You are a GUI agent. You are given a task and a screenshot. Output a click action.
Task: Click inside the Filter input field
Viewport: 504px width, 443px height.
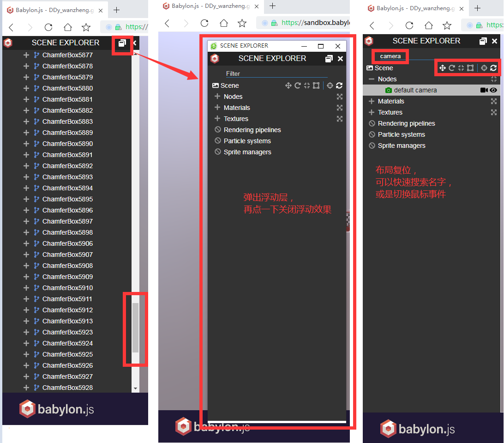point(277,73)
